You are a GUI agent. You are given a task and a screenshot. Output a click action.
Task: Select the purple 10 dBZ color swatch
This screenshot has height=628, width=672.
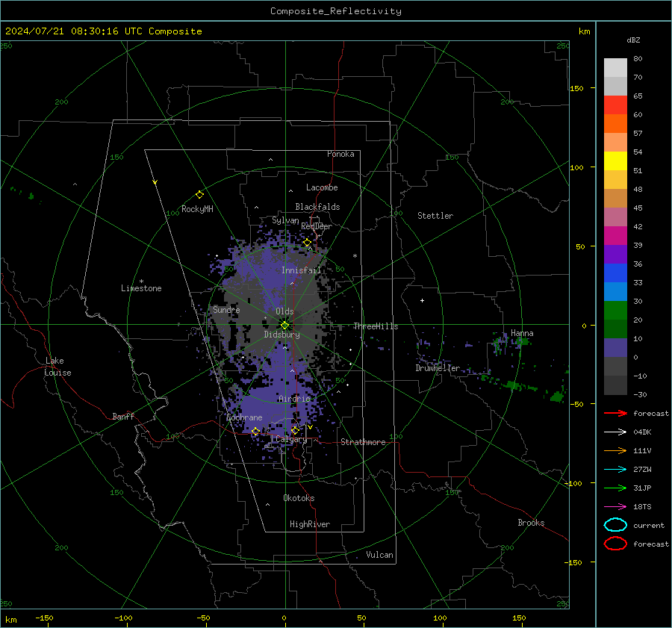[615, 348]
